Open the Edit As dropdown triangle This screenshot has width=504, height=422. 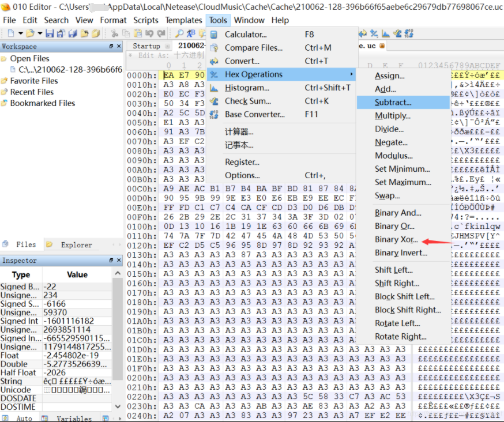(130, 55)
